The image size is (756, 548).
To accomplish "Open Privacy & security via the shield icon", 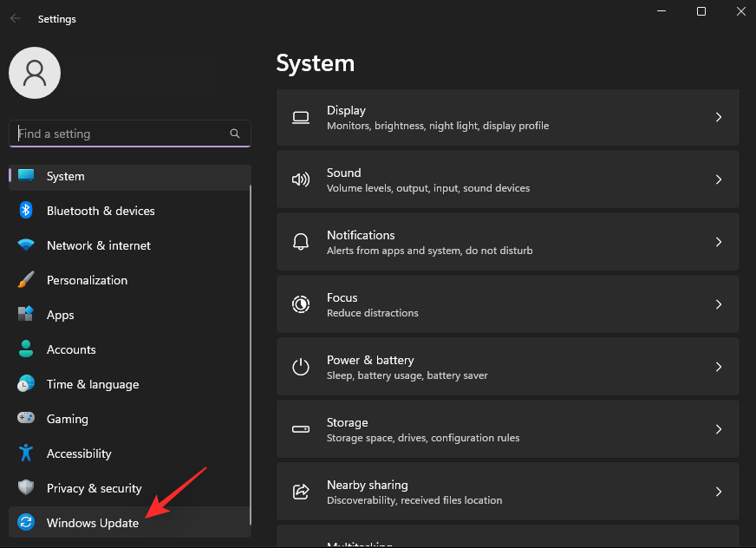I will click(x=24, y=488).
